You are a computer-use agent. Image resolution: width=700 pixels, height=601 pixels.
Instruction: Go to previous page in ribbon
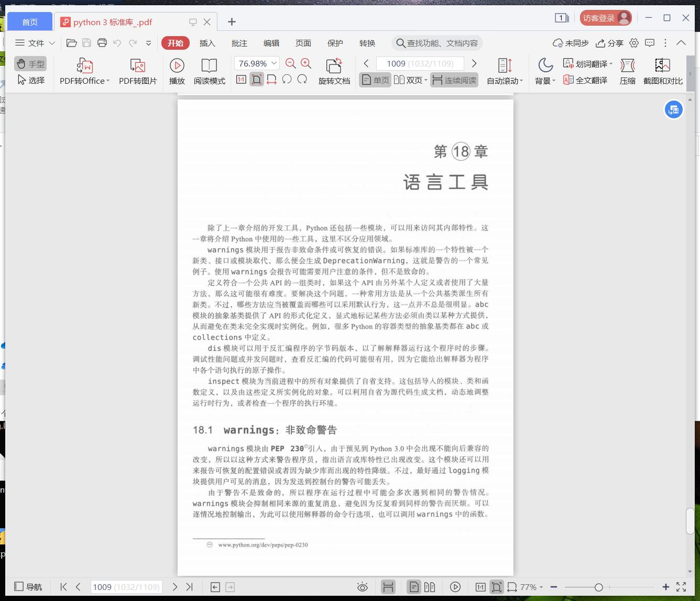click(x=366, y=63)
